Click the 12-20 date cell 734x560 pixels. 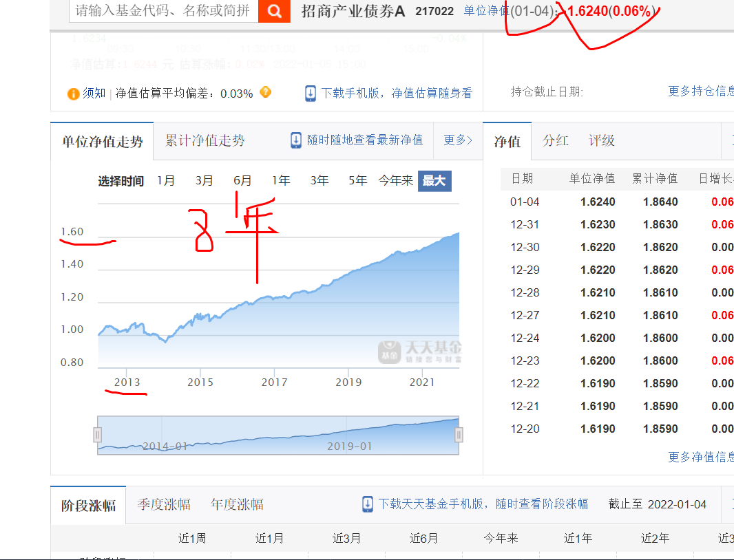pyautogui.click(x=525, y=429)
